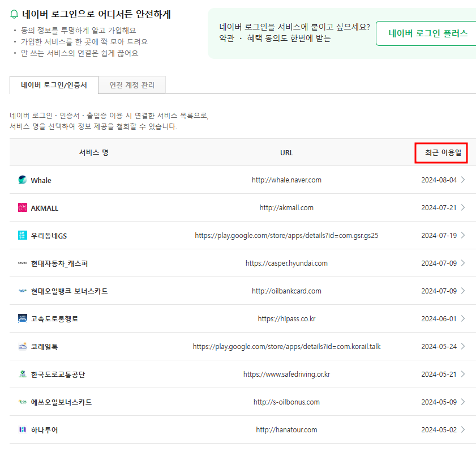Click the 최근 이용일 column header
The image size is (476, 451).
pyautogui.click(x=443, y=152)
